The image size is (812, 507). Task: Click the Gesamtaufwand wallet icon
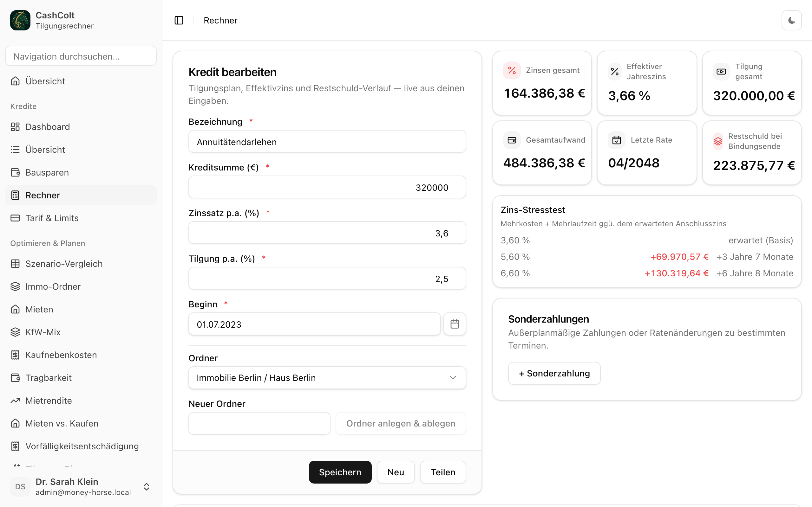coord(512,140)
